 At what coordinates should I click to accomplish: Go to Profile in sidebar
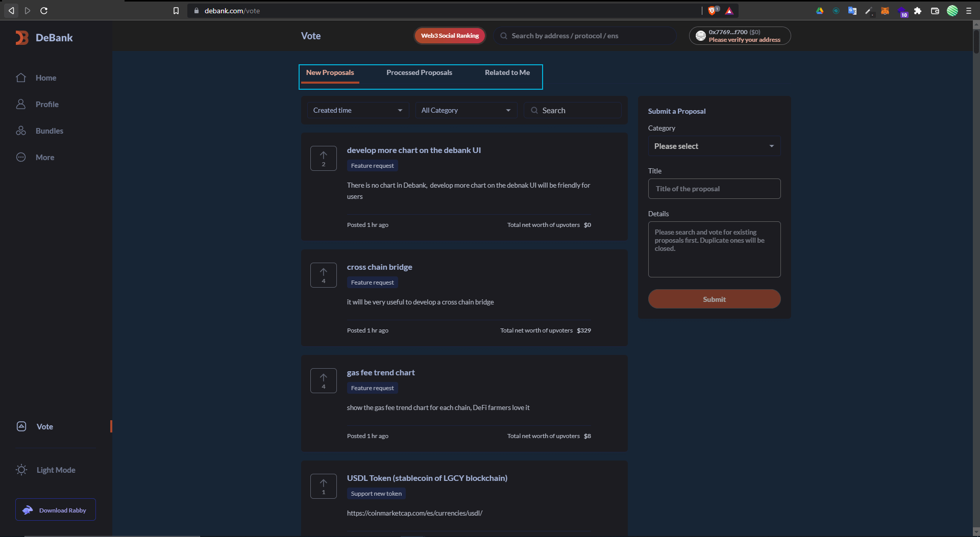click(46, 104)
